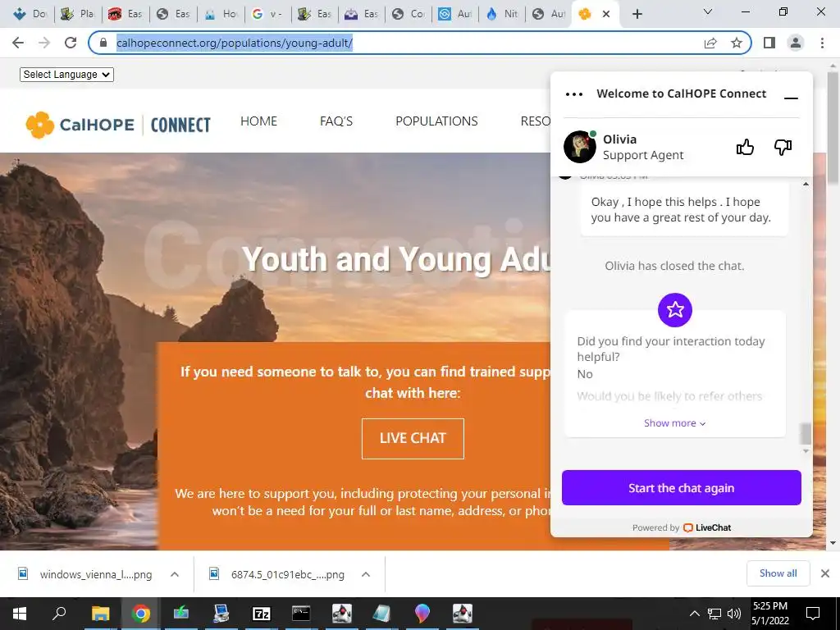Viewport: 840px width, 630px height.
Task: Open 6874.5_01c91ebc png download options arrow
Action: pyautogui.click(x=365, y=574)
